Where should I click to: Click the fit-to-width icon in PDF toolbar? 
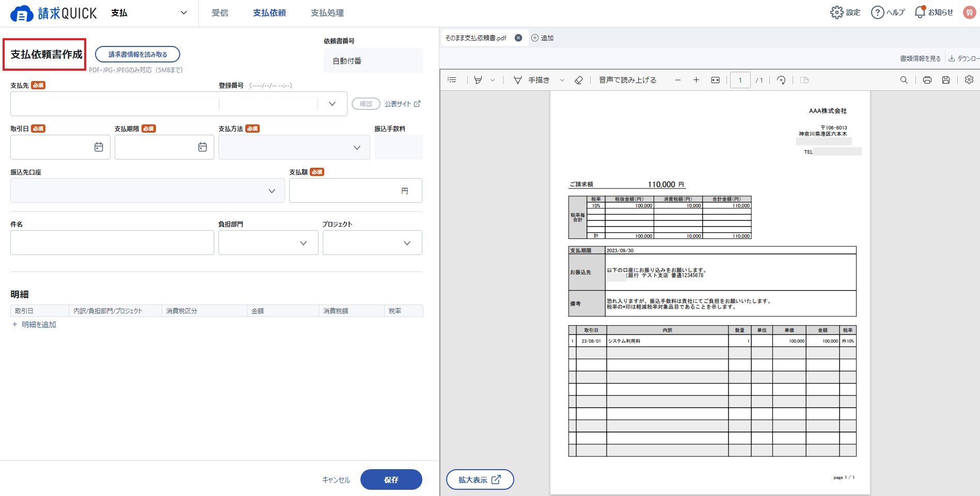tap(715, 80)
